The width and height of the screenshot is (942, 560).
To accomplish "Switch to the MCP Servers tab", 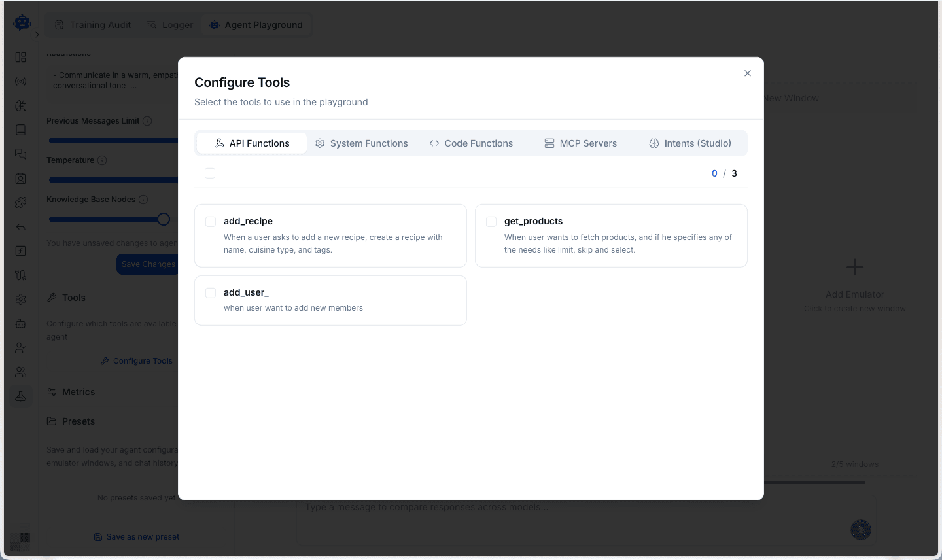I will 580,143.
